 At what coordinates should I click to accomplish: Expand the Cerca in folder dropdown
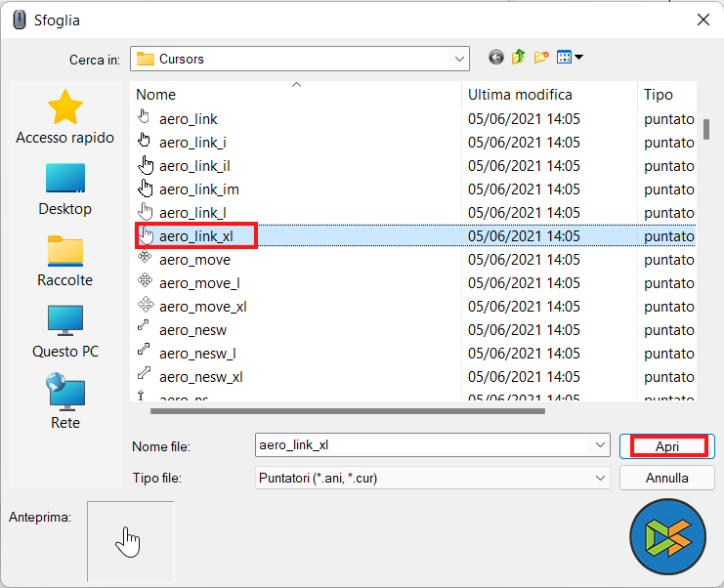coord(459,59)
